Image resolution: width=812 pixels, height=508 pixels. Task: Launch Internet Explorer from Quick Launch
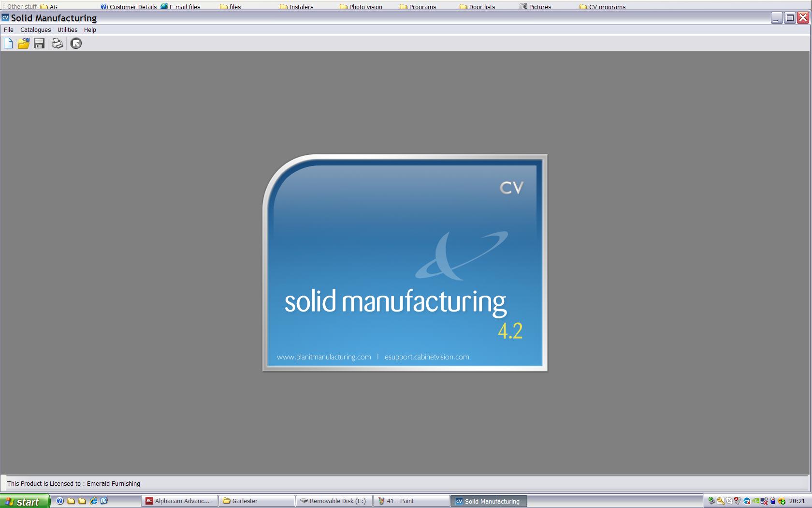(x=93, y=501)
